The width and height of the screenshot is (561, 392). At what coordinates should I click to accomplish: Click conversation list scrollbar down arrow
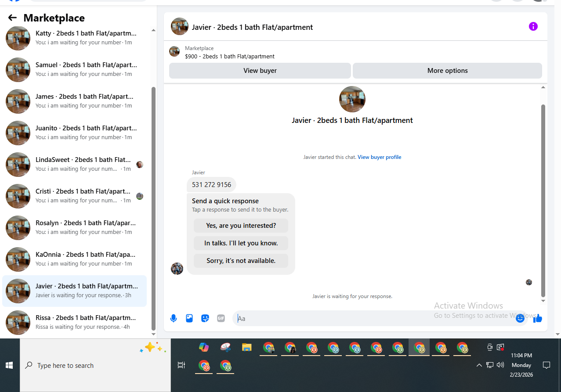153,334
